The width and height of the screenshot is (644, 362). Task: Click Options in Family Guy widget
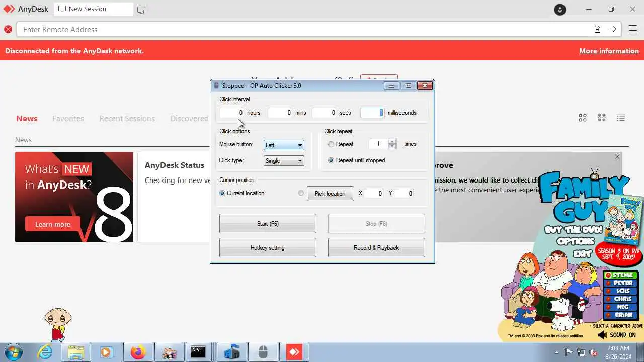575,241
